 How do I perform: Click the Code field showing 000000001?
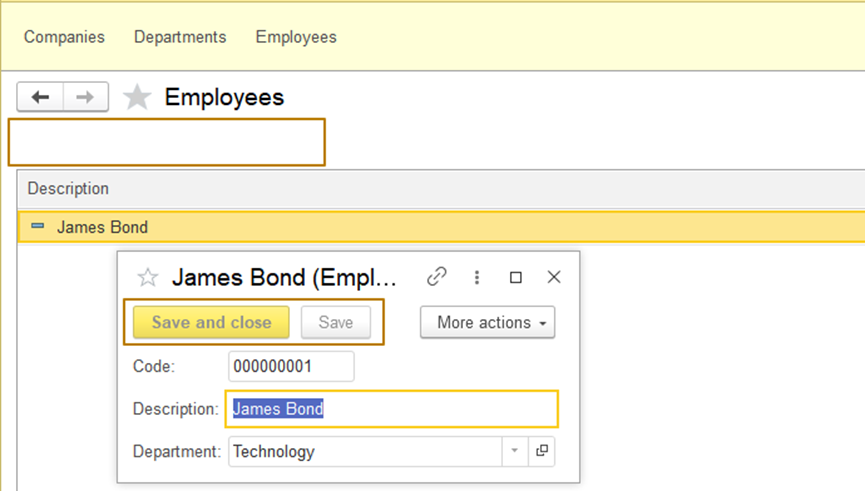pyautogui.click(x=290, y=366)
